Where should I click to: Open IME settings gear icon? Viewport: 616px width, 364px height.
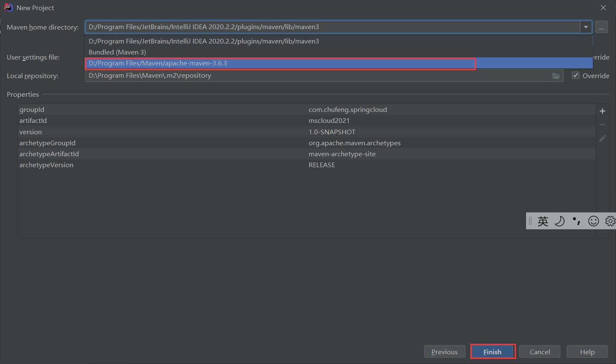coord(610,221)
